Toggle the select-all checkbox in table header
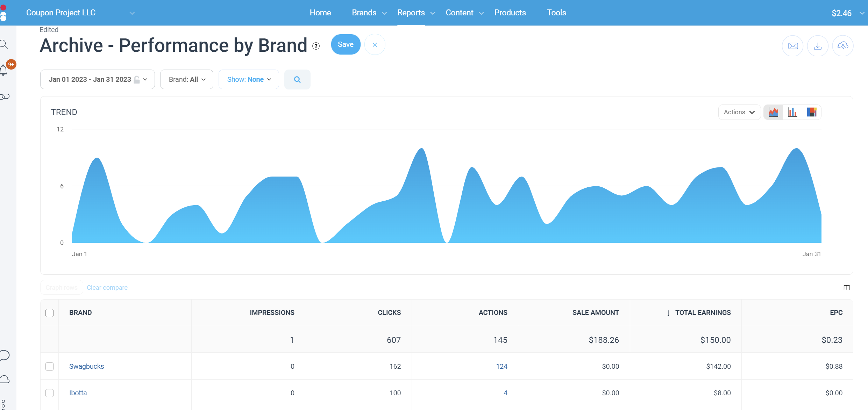 click(x=50, y=313)
